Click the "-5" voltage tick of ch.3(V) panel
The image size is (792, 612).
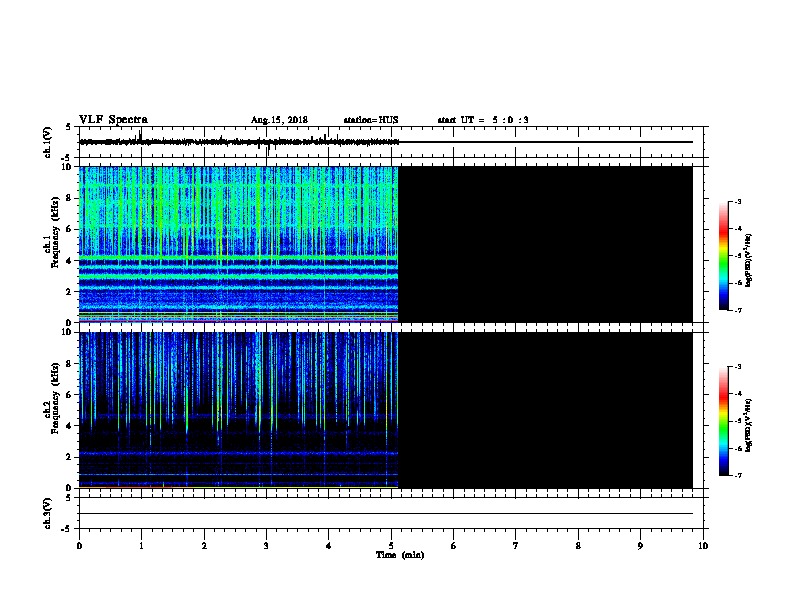point(67,529)
